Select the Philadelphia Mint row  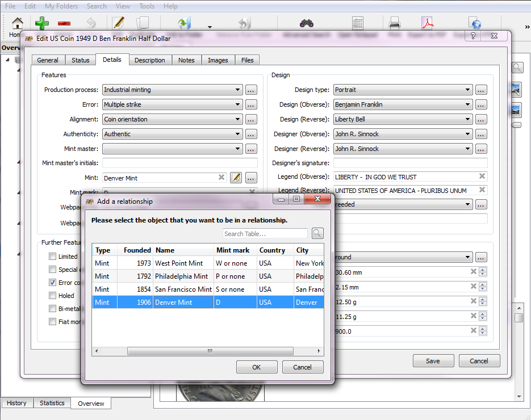pyautogui.click(x=208, y=276)
